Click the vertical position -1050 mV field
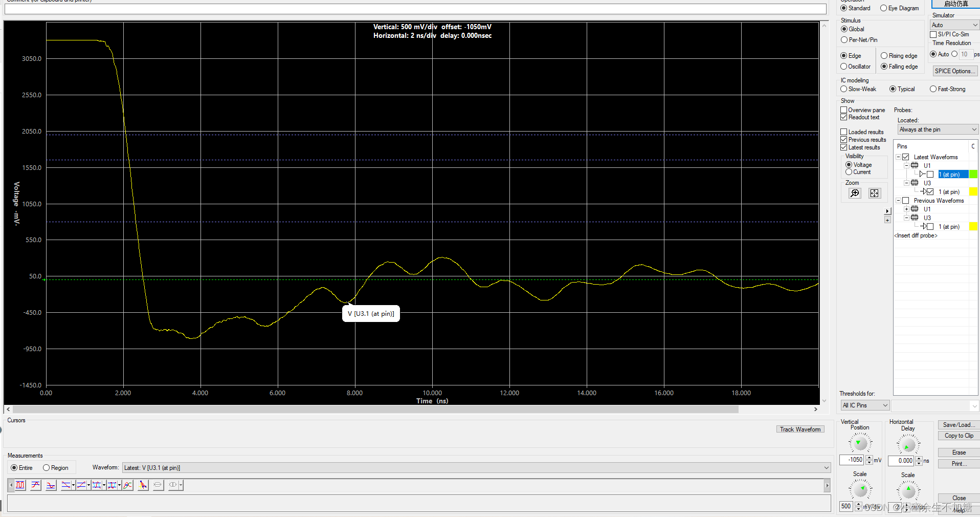The width and height of the screenshot is (980, 517). click(852, 460)
